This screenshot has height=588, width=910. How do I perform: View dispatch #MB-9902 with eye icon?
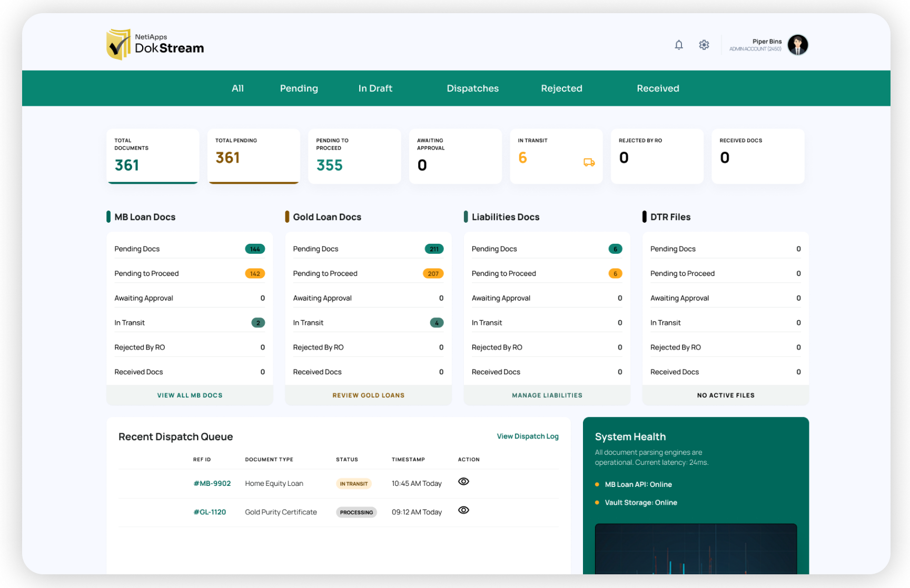point(463,482)
